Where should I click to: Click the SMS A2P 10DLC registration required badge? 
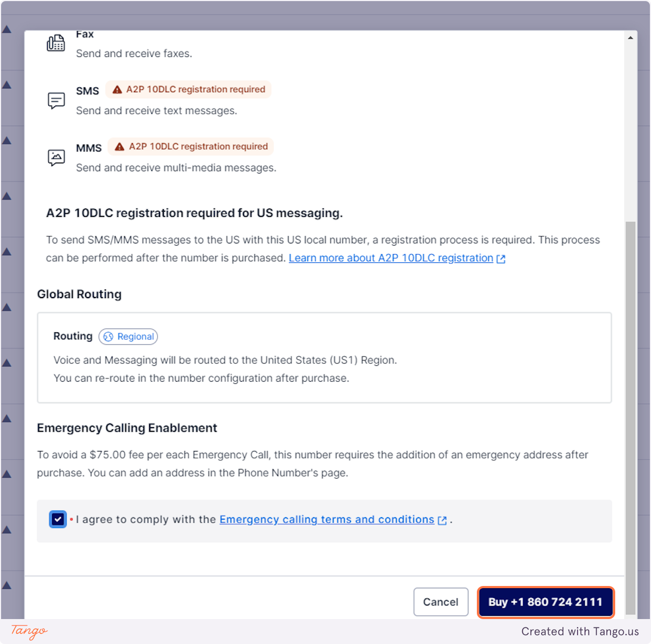(188, 89)
